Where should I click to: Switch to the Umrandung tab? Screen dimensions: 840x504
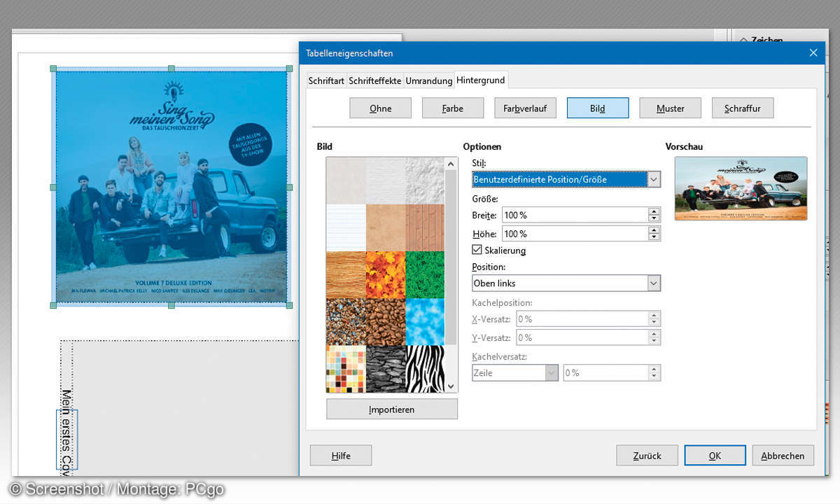pos(428,80)
